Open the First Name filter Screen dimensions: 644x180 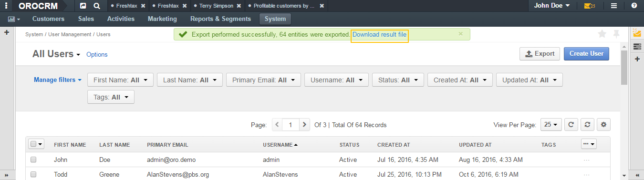[x=120, y=80]
